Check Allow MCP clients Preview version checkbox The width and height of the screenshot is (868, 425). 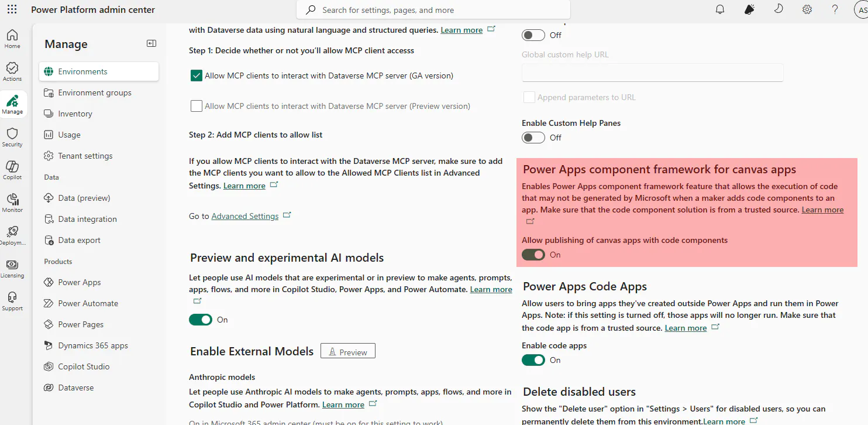197,106
